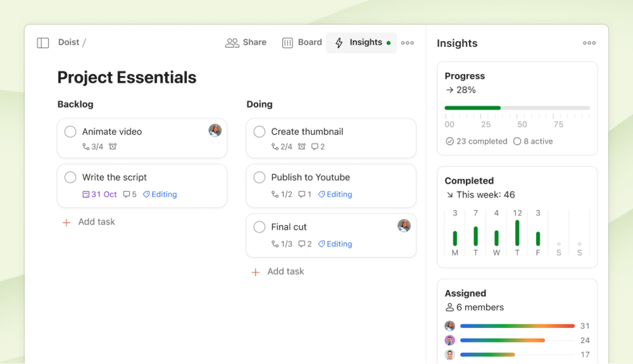
Task: Switch to the Insights tab
Action: pyautogui.click(x=361, y=43)
